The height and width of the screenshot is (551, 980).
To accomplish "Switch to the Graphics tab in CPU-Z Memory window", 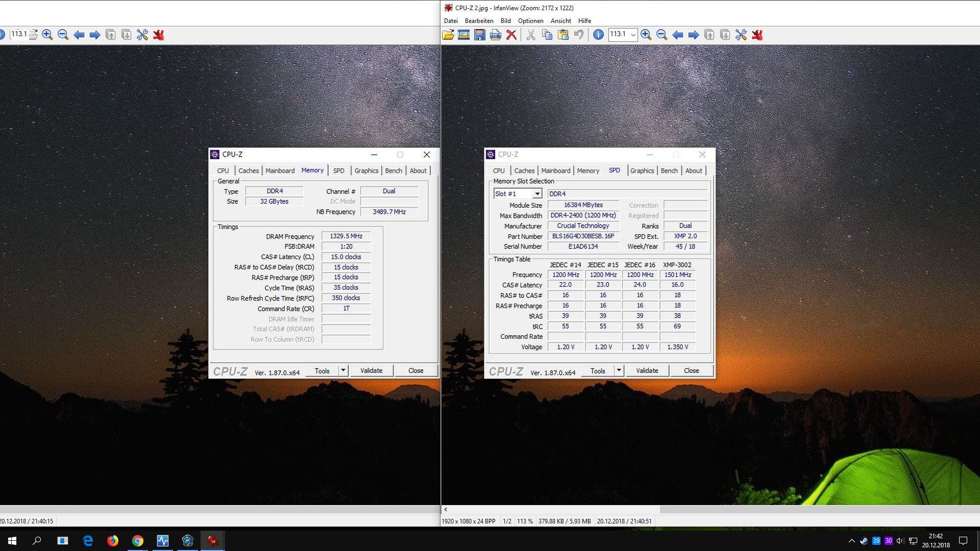I will pos(366,170).
